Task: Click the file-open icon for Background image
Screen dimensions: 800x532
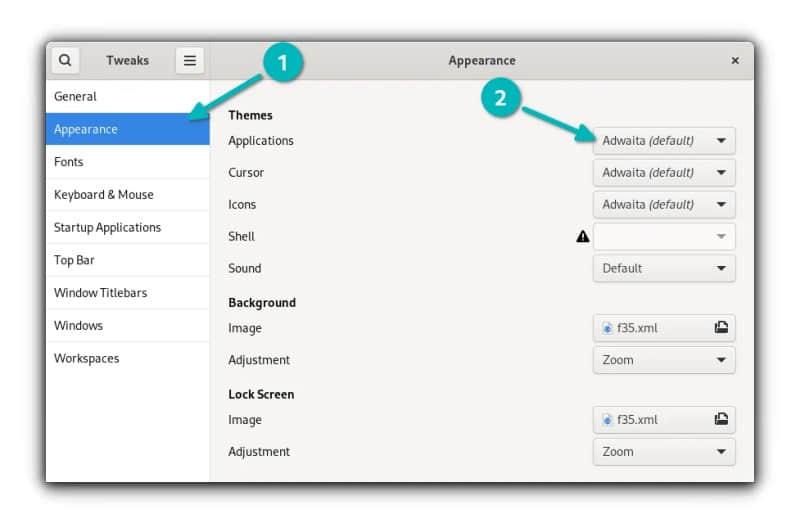Action: [x=720, y=328]
